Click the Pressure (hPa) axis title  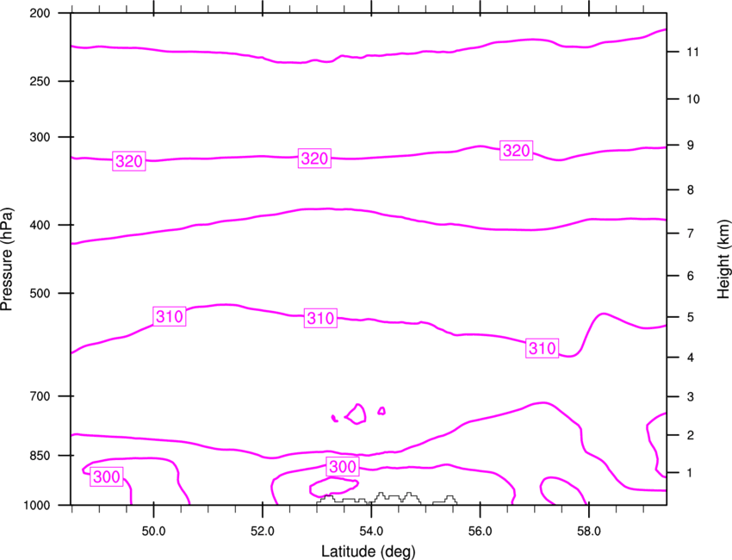coord(7,259)
